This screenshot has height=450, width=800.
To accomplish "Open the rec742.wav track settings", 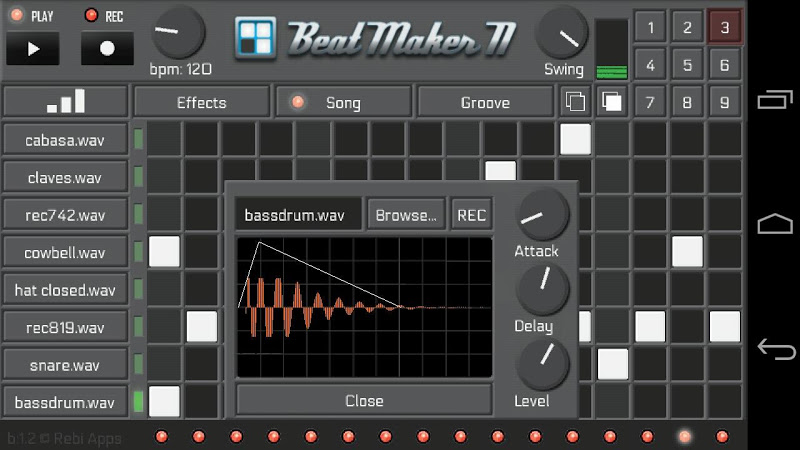I will [65, 214].
